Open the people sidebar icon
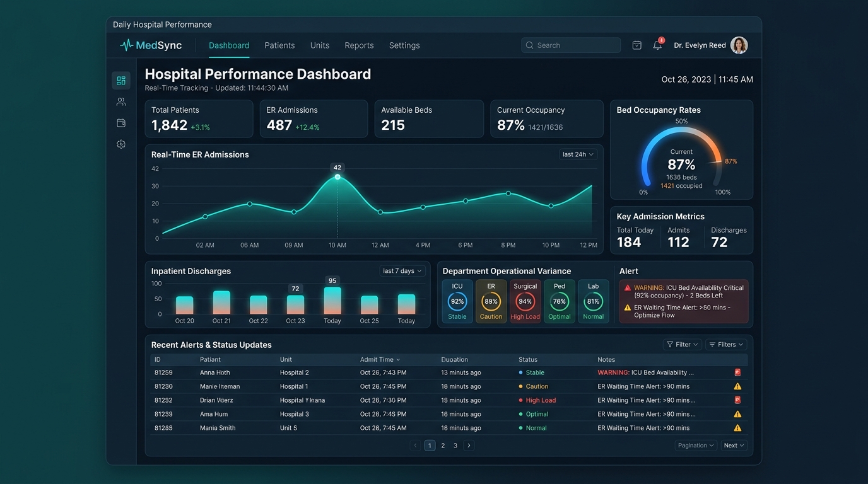Image resolution: width=868 pixels, height=484 pixels. pyautogui.click(x=121, y=102)
